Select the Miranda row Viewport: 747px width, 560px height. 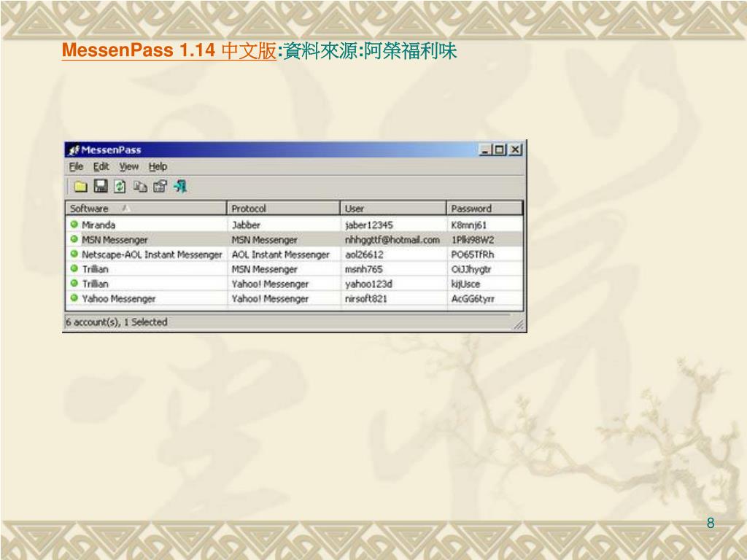click(x=295, y=225)
